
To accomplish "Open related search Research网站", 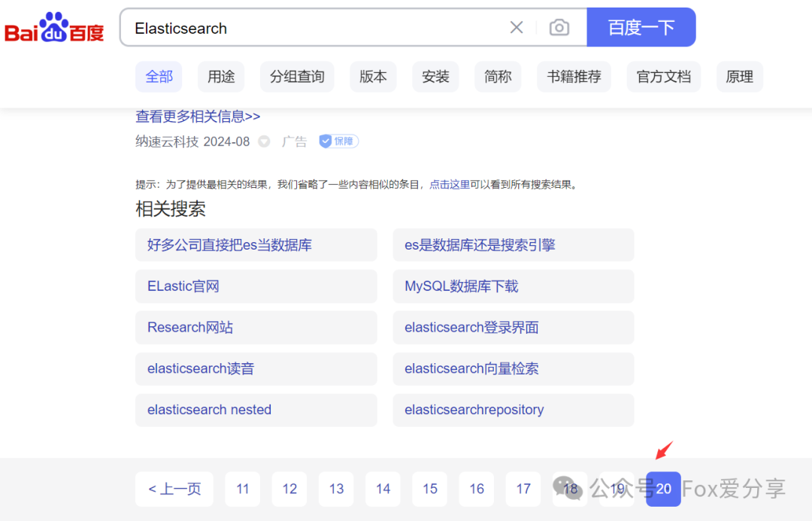I will click(256, 327).
